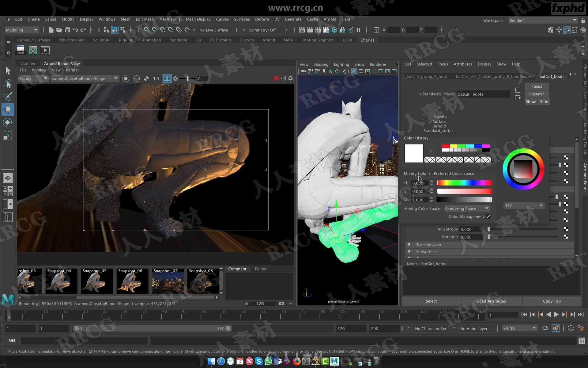
Task: Click the play render shelf icon
Action: pos(45,50)
